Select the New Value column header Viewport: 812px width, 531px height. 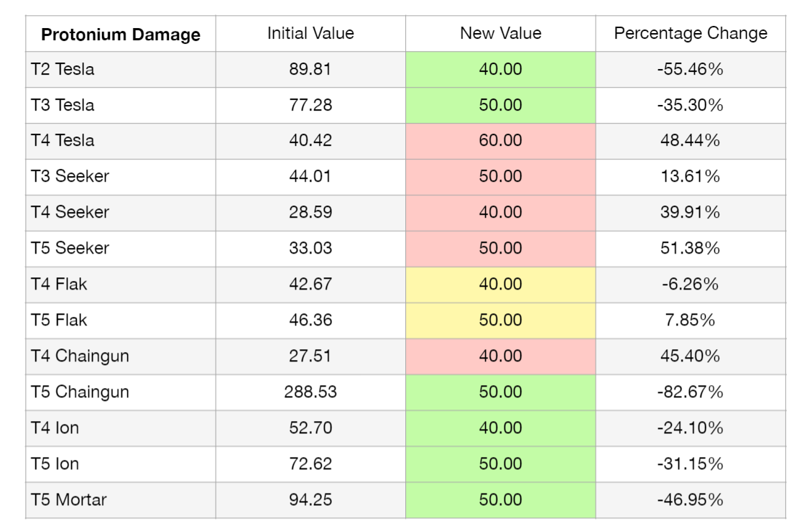tap(500, 34)
